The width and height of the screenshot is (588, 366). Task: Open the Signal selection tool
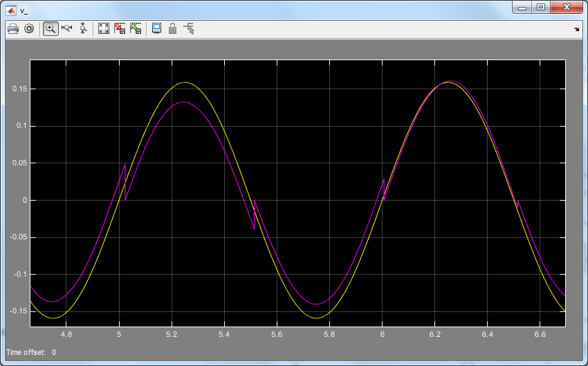(189, 28)
